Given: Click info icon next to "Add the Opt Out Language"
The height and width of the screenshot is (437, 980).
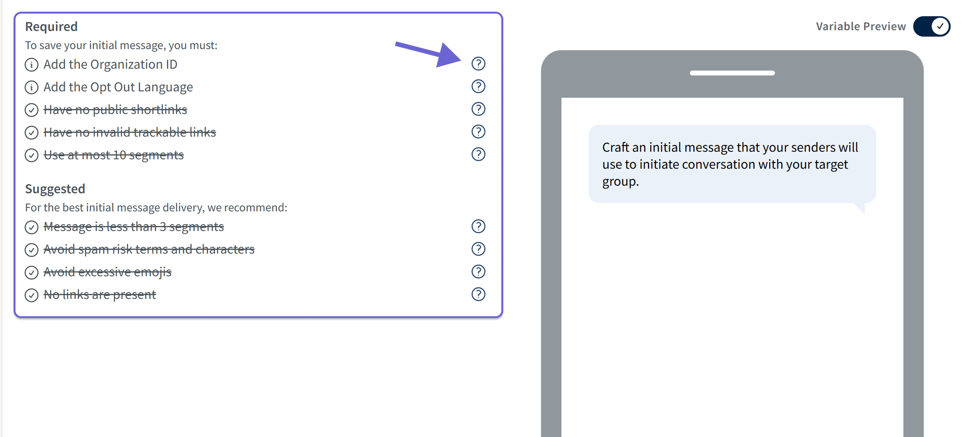Looking at the screenshot, I should [31, 88].
